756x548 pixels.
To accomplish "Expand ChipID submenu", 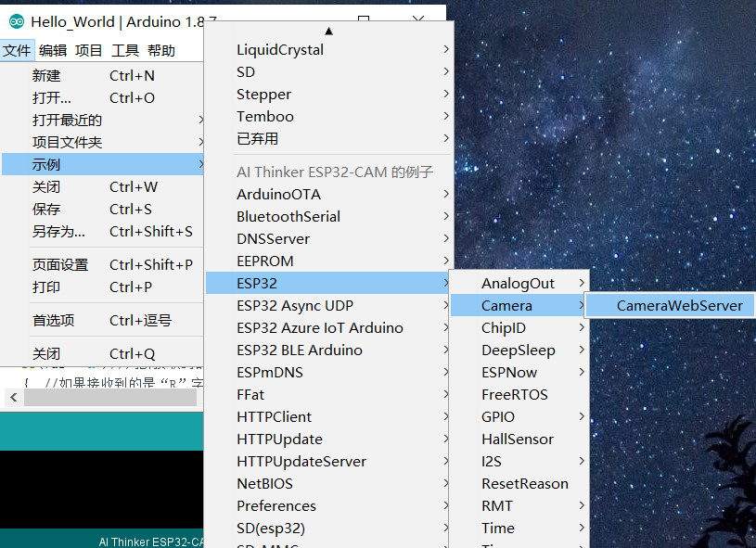I will click(x=519, y=327).
